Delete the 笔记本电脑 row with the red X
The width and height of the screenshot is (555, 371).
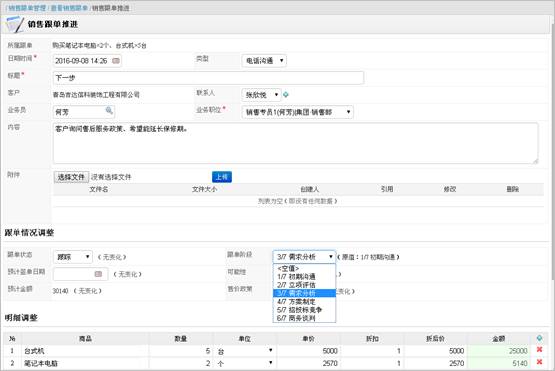coord(539,362)
